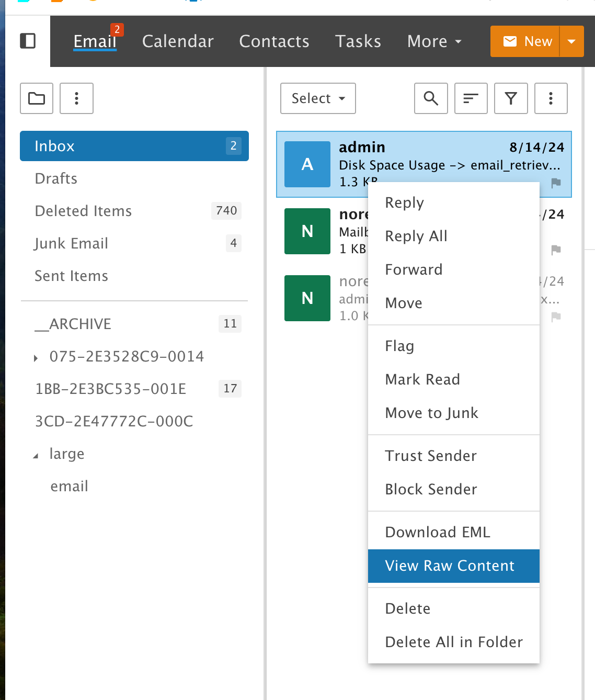Open message list three-dot menu
595x700 pixels.
click(x=551, y=98)
